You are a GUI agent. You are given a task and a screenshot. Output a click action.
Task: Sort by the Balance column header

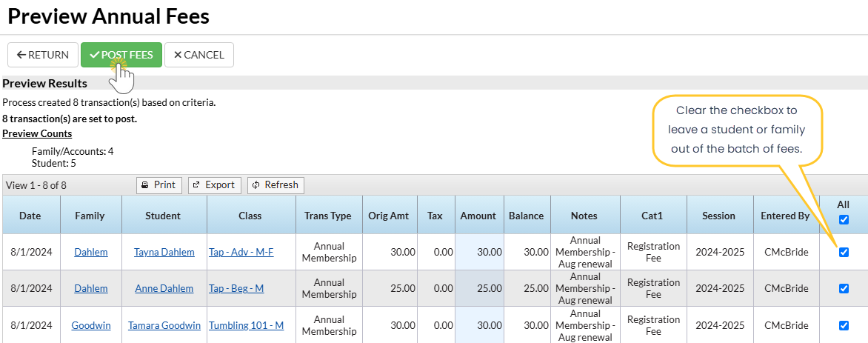[527, 216]
